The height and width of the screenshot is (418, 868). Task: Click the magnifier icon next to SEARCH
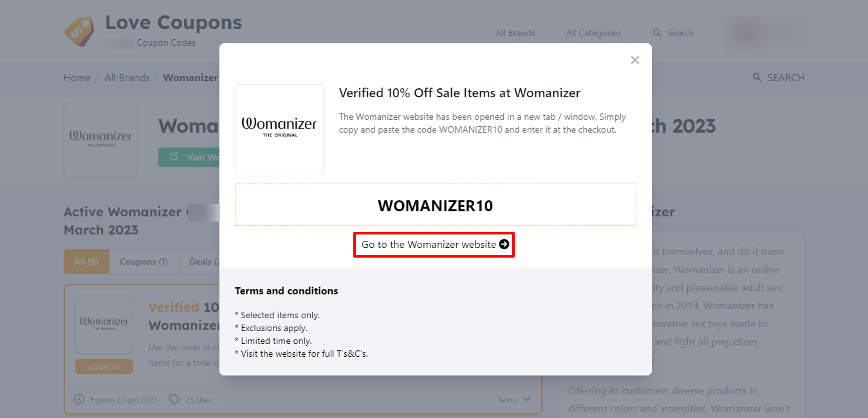click(x=757, y=77)
